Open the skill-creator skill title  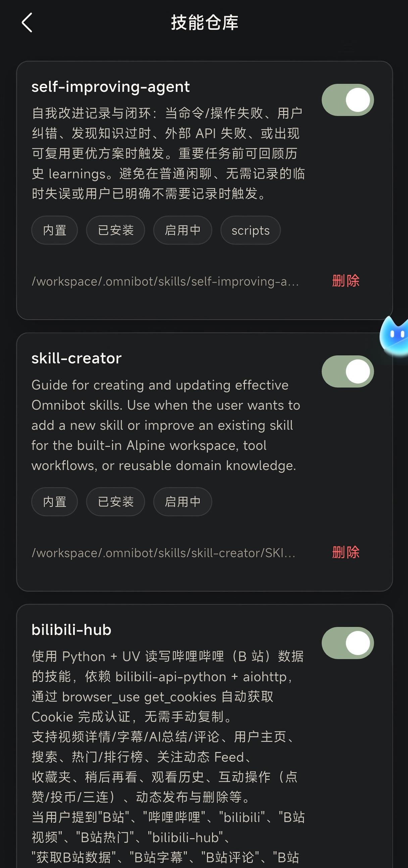pyautogui.click(x=76, y=358)
